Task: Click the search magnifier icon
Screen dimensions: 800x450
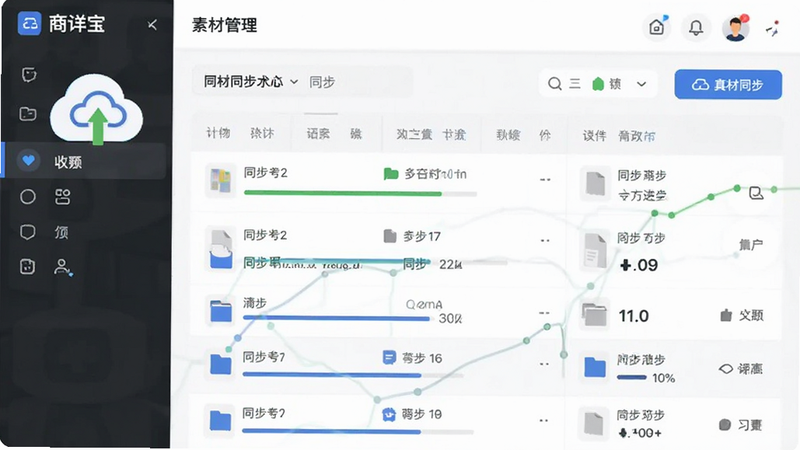Action: click(x=555, y=84)
